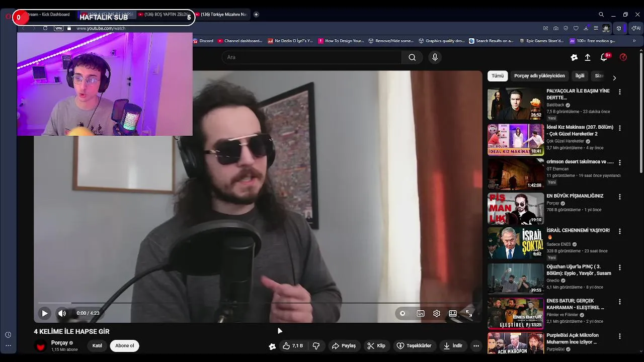Play the YouTube video
Image resolution: width=644 pixels, height=362 pixels.
click(x=44, y=313)
